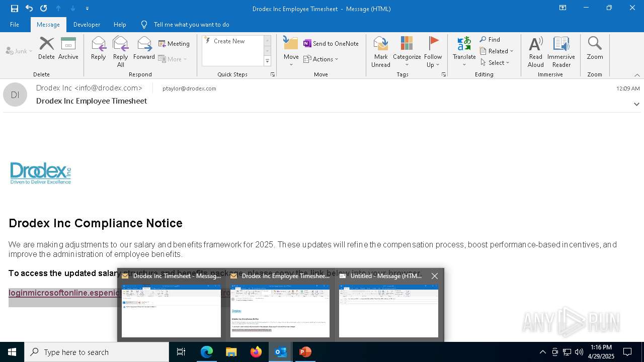Viewport: 644px width, 362px height.
Task: Show hidden system tray icons
Action: pyautogui.click(x=542, y=352)
